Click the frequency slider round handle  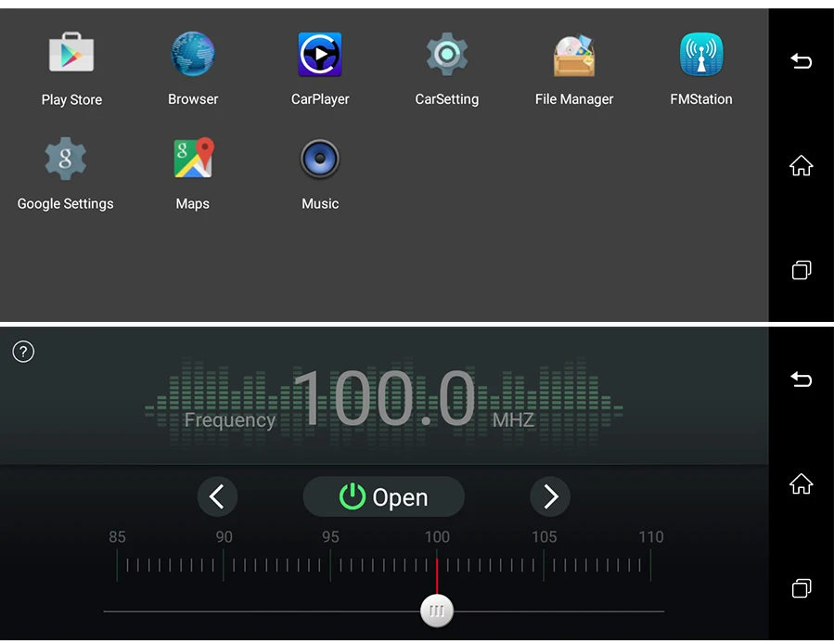point(437,611)
